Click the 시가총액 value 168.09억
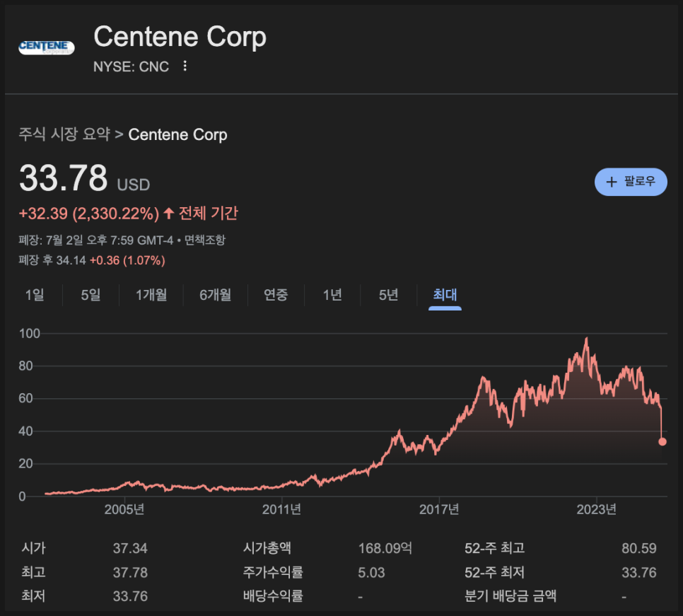 [385, 548]
